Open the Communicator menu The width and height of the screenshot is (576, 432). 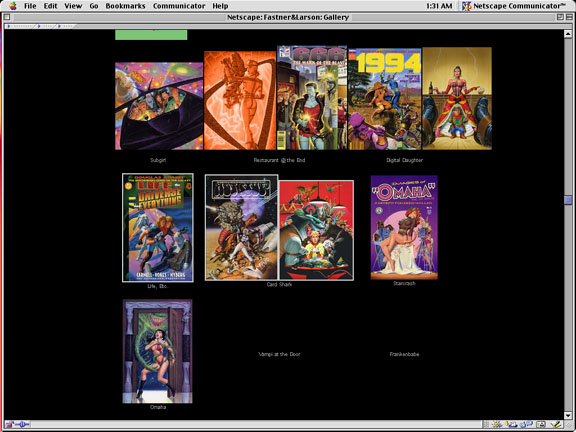point(179,6)
